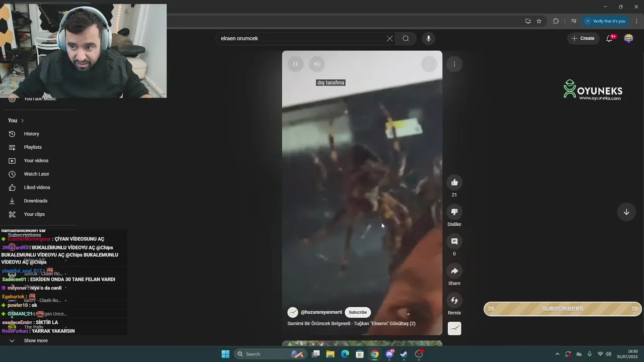
Task: Open volume control in tray
Action: [x=609, y=354]
